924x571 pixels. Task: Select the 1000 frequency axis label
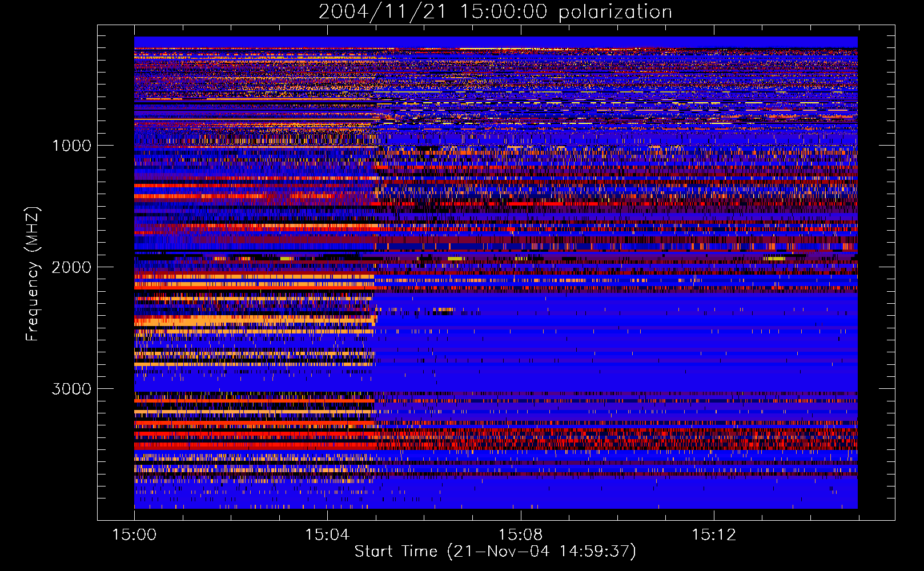[71, 146]
